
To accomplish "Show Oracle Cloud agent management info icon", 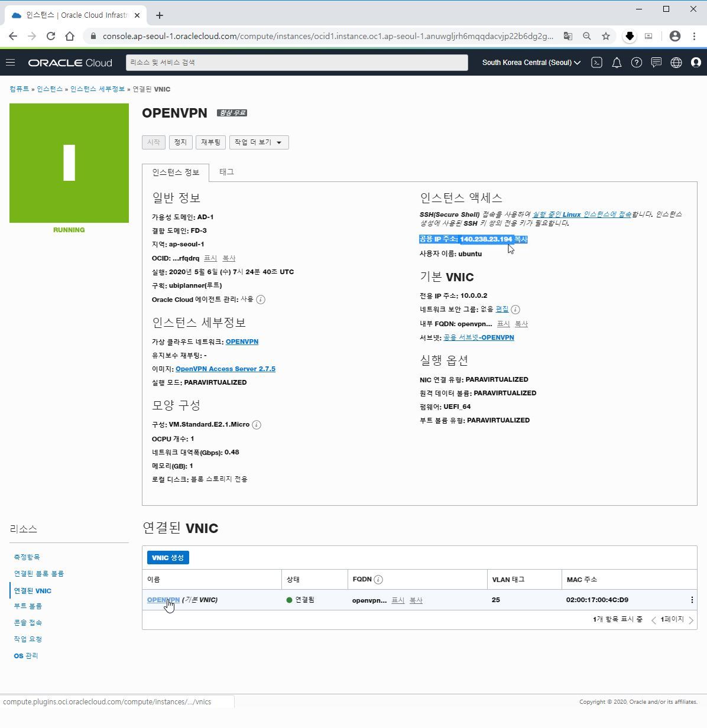I will point(261,300).
